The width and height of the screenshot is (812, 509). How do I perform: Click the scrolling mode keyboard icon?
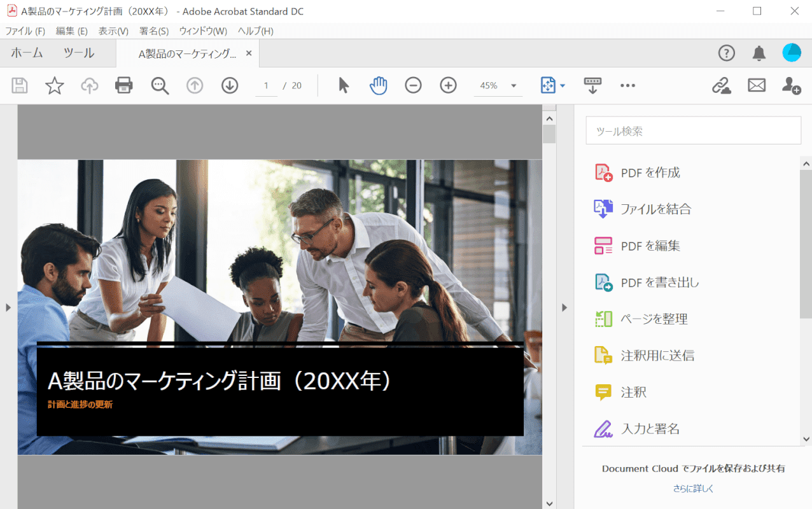pyautogui.click(x=592, y=85)
